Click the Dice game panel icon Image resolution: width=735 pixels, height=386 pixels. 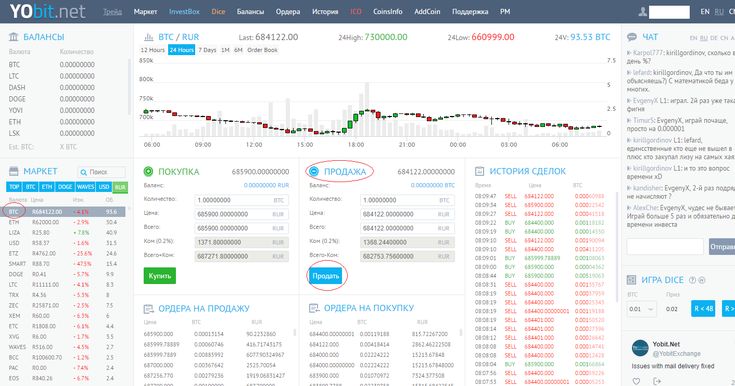tap(631, 280)
